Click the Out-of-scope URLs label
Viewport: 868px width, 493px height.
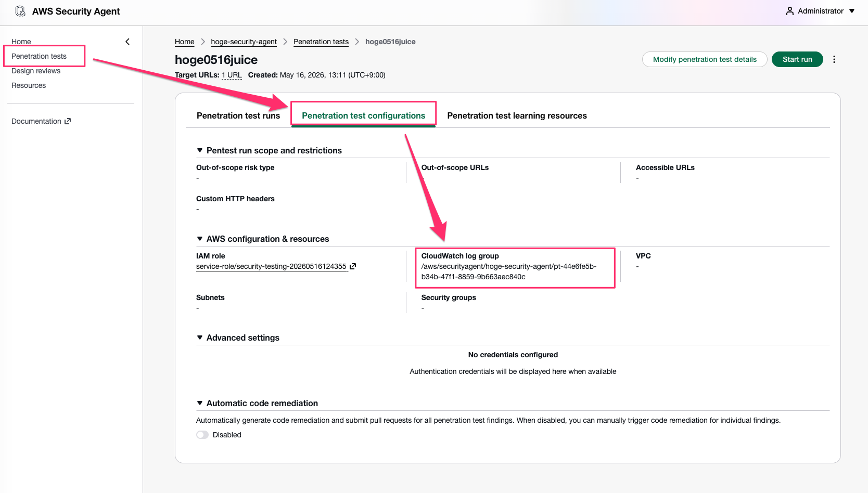pos(455,167)
